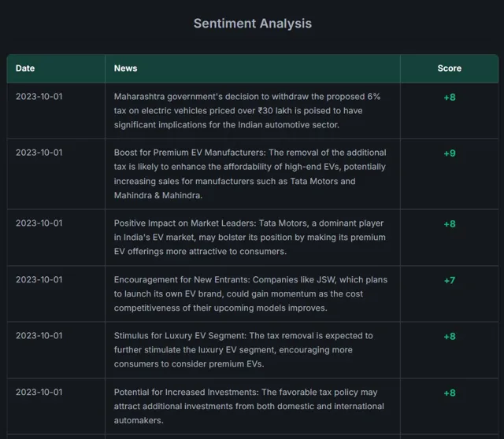504x439 pixels.
Task: Click the date in the Increased Investments row
Action: click(39, 392)
